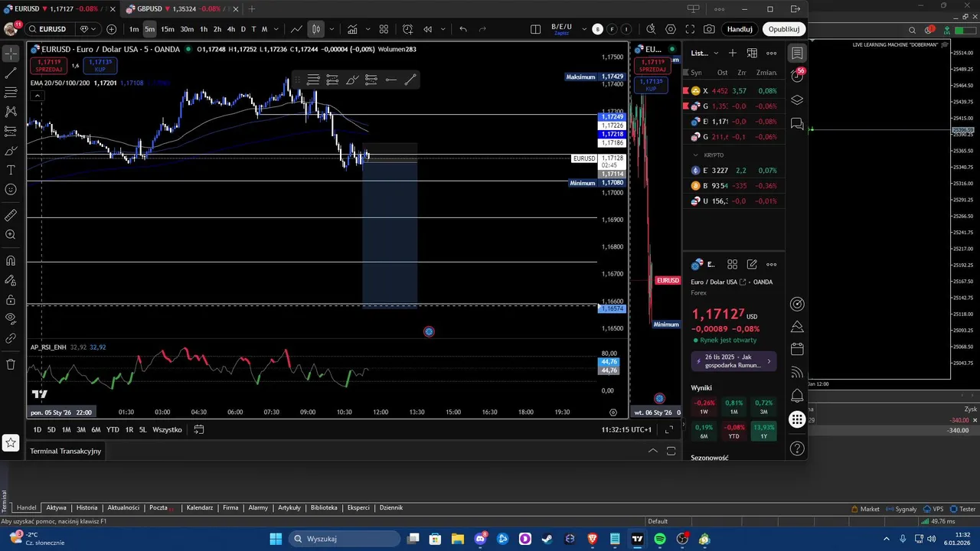This screenshot has height=551, width=980.
Task: Click the KUP buy button on main chart
Action: point(100,66)
